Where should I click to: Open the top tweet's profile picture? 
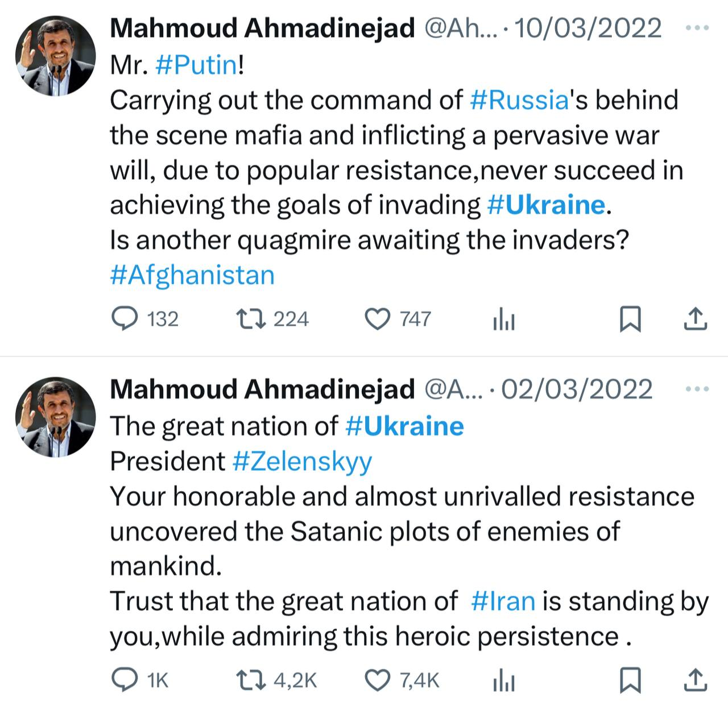point(55,55)
